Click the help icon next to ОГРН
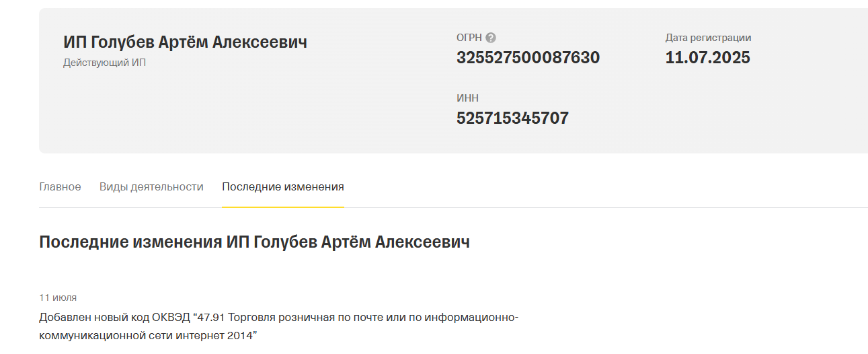 491,38
